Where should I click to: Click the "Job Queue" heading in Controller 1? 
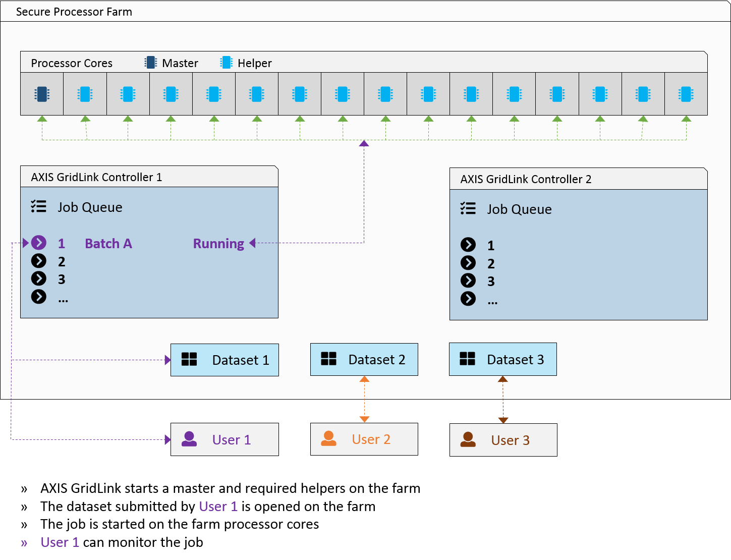pos(90,207)
